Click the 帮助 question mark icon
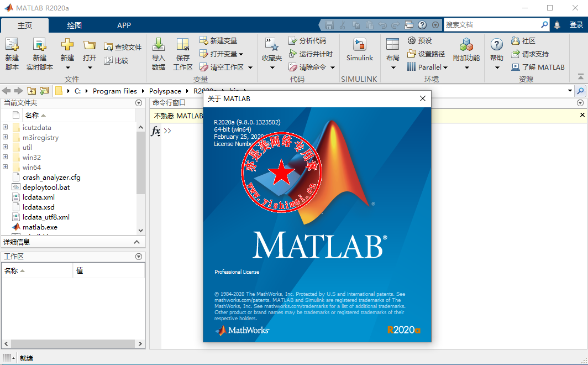588x365 pixels. click(x=496, y=45)
